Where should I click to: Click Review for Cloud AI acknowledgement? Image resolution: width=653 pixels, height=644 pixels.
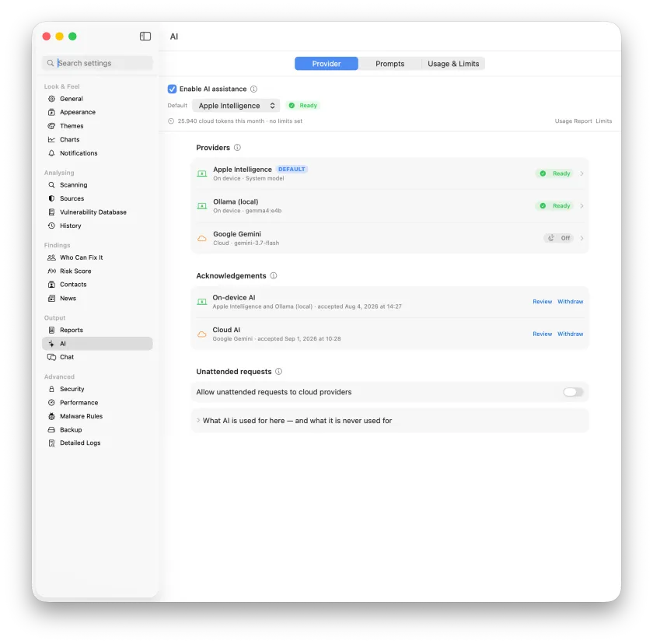pos(543,334)
